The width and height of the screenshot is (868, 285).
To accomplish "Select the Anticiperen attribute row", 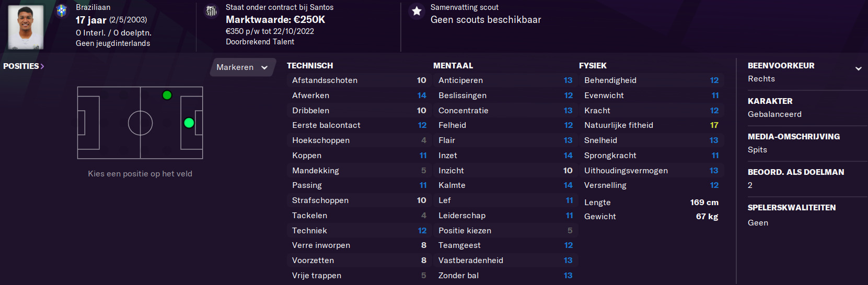I will (505, 80).
